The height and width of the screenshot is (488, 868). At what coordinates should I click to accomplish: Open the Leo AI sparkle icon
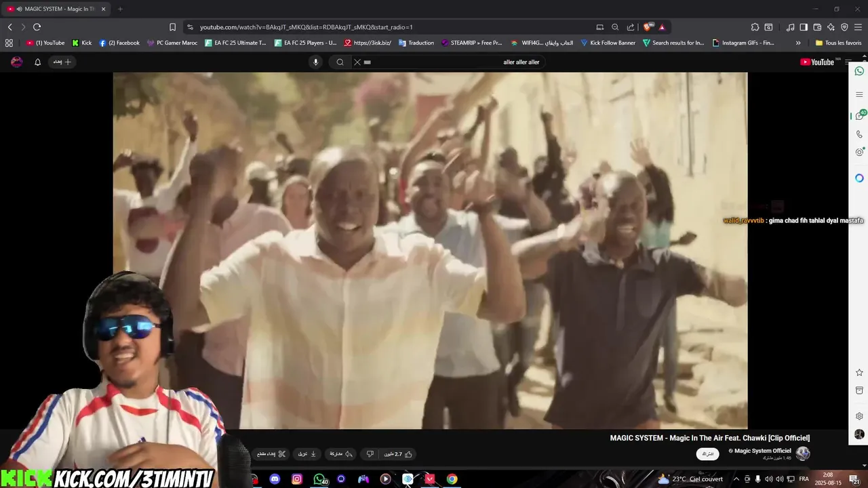coord(831,27)
